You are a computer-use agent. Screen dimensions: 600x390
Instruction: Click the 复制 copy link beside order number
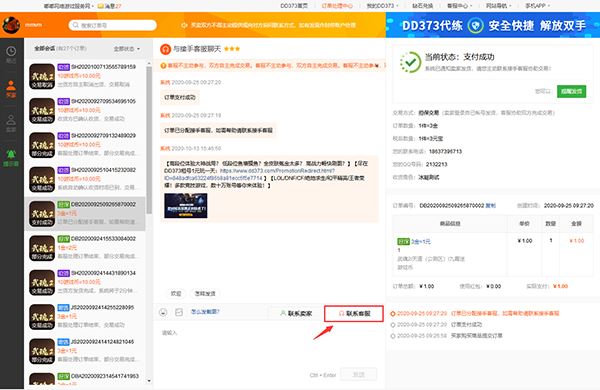pos(491,206)
